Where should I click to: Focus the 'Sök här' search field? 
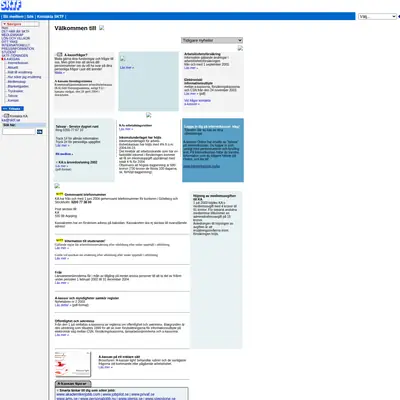[x=19, y=132]
